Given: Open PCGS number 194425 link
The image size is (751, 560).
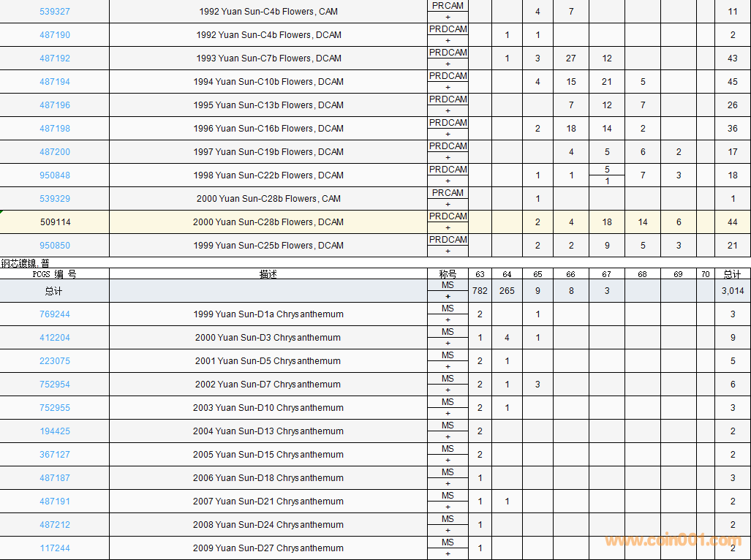Looking at the screenshot, I should 55,431.
